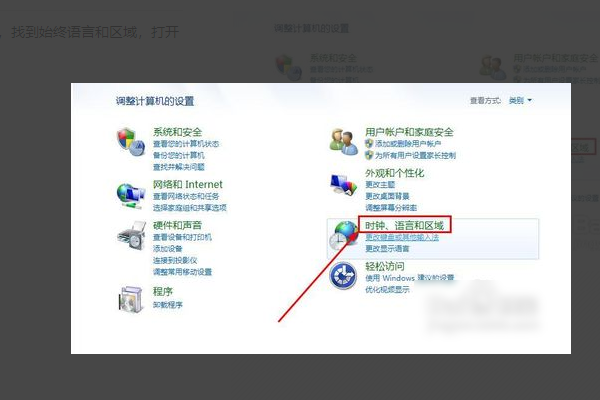The width and height of the screenshot is (600, 400).
Task: Open 时钟、语言和区域 category
Action: [x=404, y=225]
